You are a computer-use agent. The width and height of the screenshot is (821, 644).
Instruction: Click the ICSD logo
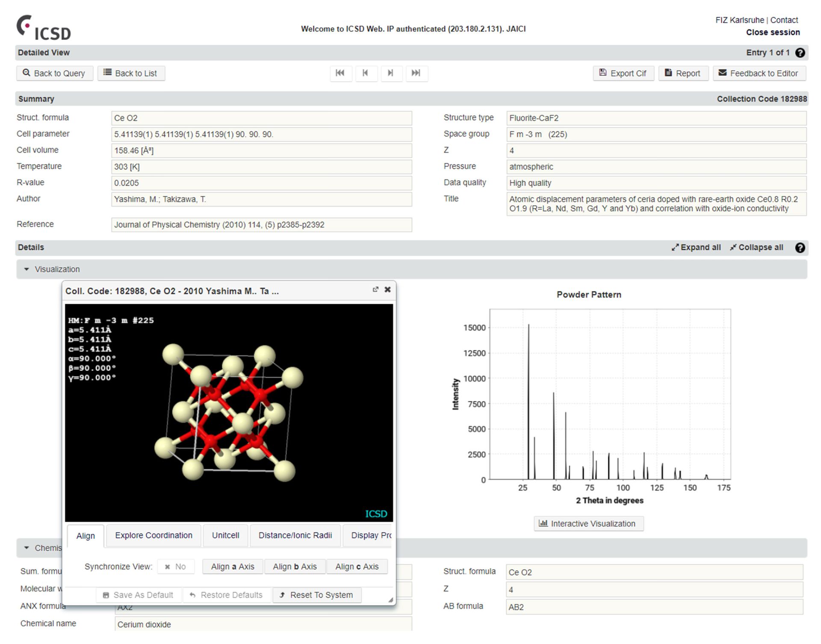tap(44, 27)
